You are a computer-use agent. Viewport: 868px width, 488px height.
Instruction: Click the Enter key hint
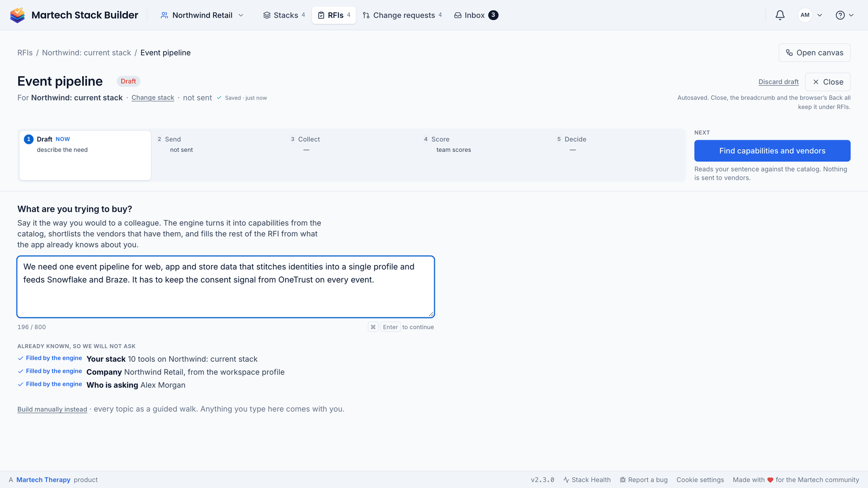390,327
